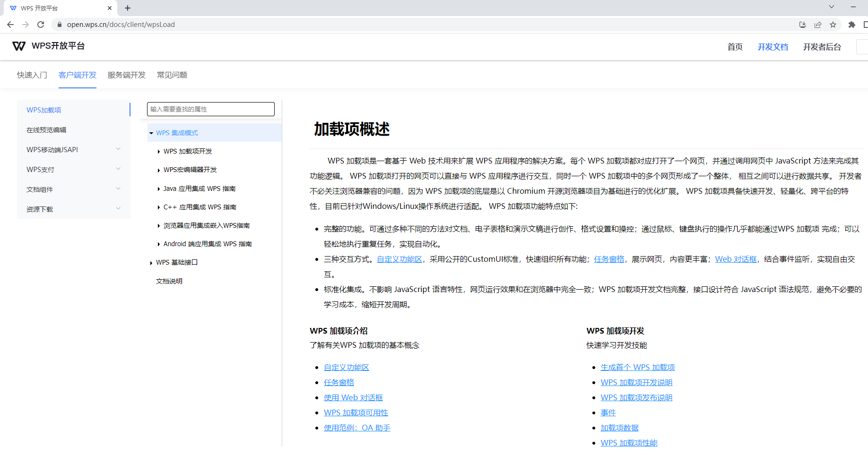This screenshot has width=868, height=455.
Task: Click the WPS logo icon in header
Action: click(x=19, y=46)
